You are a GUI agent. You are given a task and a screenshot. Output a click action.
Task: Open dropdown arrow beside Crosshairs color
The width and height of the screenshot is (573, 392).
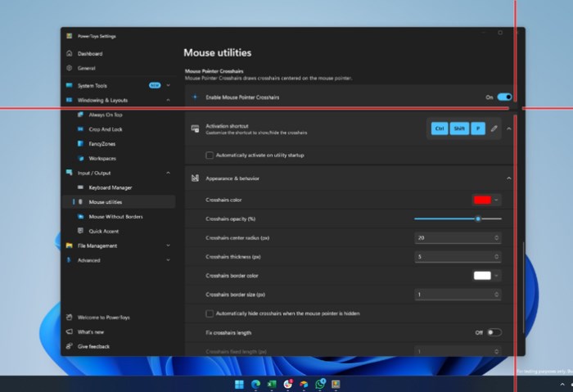(496, 200)
